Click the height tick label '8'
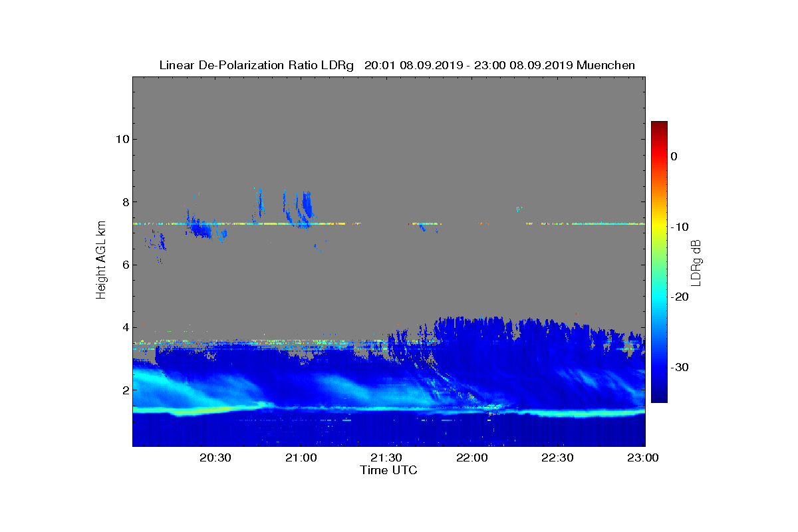The height and width of the screenshot is (532, 798). pos(124,201)
